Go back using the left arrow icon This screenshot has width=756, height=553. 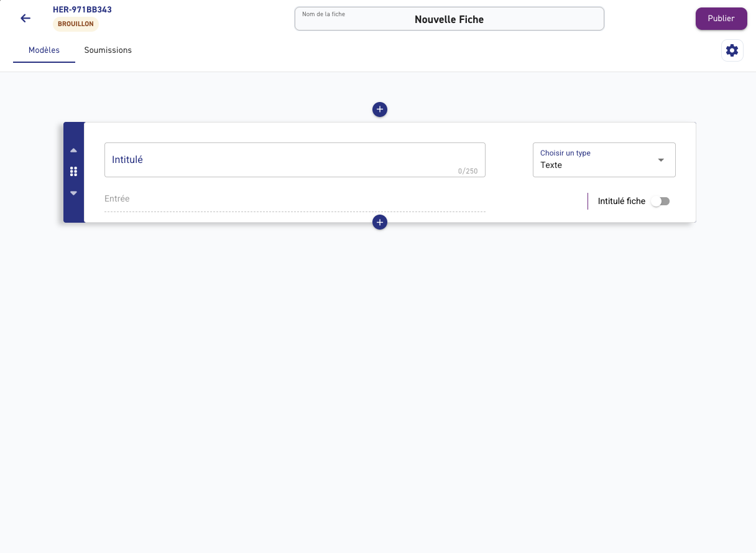point(25,18)
